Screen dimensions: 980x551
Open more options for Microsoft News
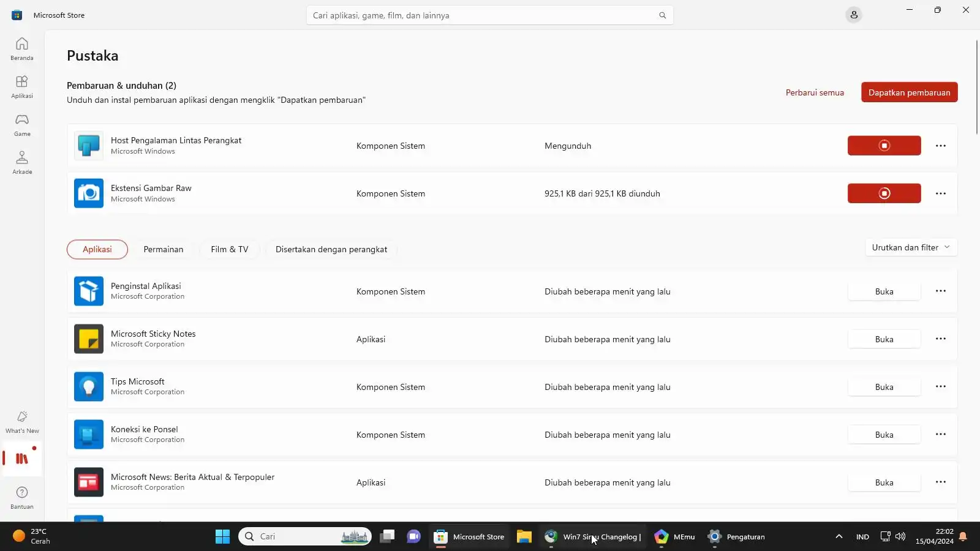(x=941, y=482)
